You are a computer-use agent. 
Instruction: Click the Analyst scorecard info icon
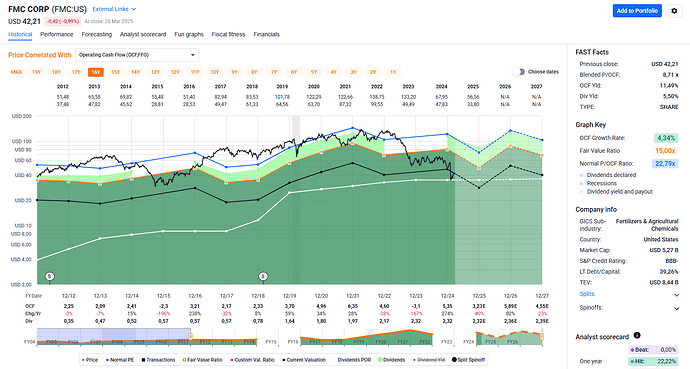[x=637, y=336]
